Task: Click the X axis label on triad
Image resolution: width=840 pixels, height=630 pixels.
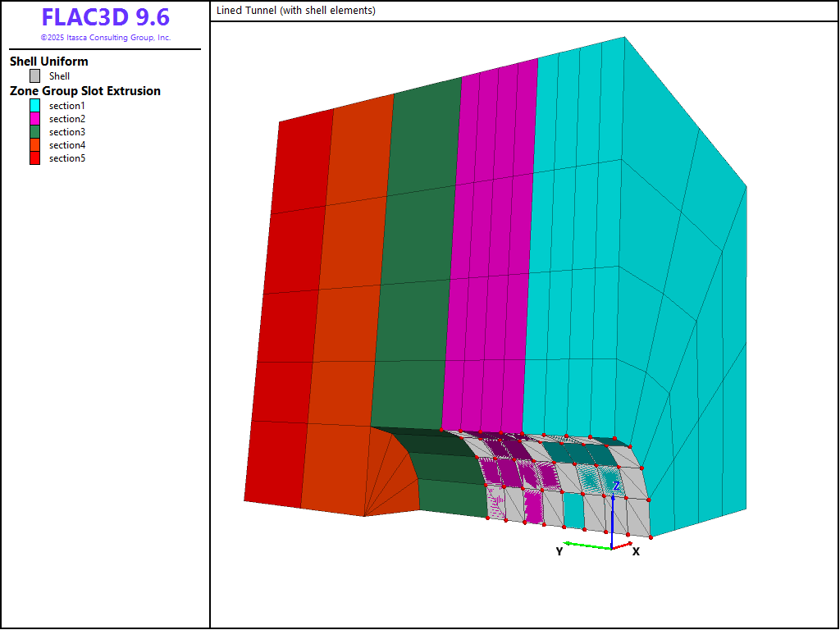Action: coord(636,552)
